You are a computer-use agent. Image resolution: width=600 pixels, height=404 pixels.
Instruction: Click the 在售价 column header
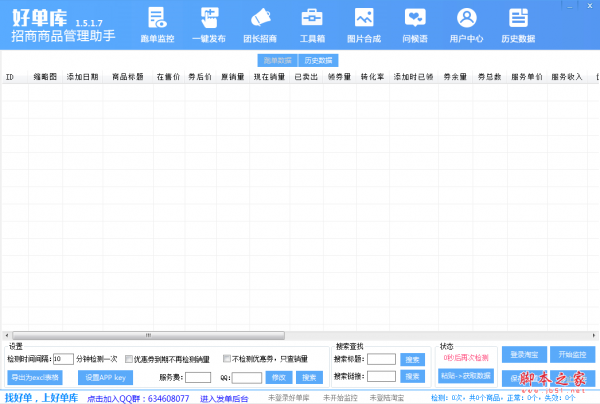pyautogui.click(x=168, y=77)
